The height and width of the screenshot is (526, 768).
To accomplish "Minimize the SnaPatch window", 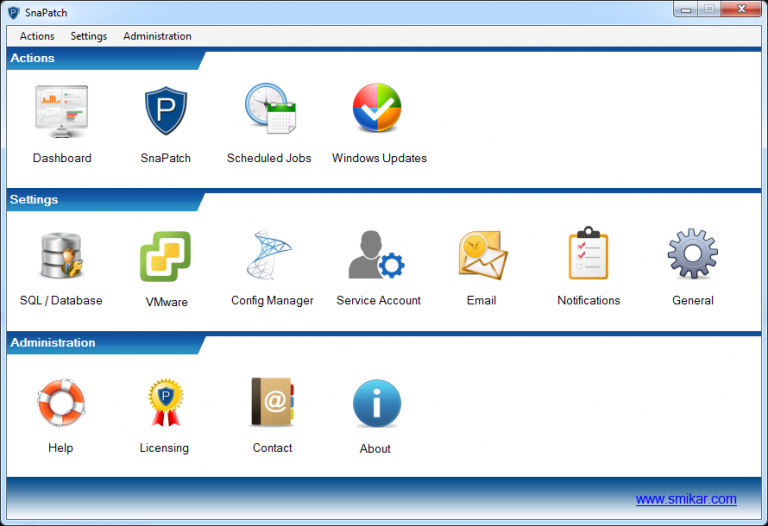I will [x=686, y=9].
